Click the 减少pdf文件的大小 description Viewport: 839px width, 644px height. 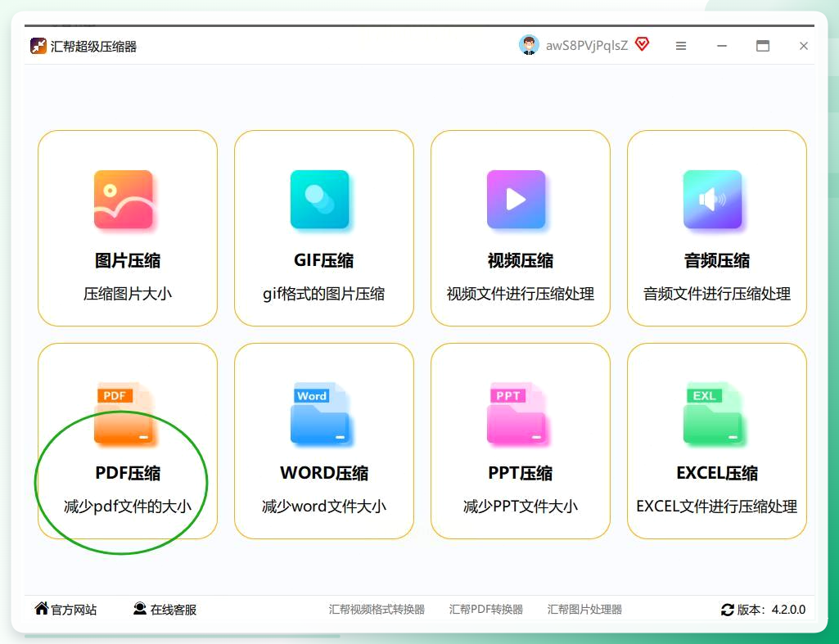[128, 506]
